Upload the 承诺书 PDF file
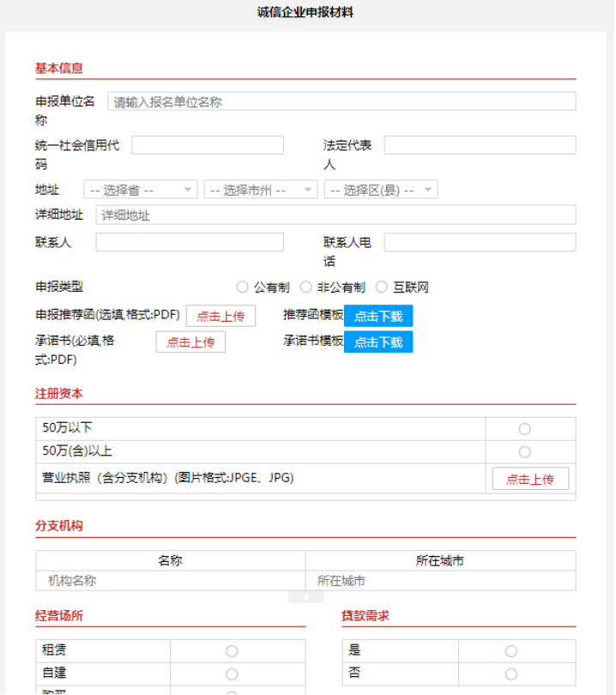The width and height of the screenshot is (616, 695). 190,342
